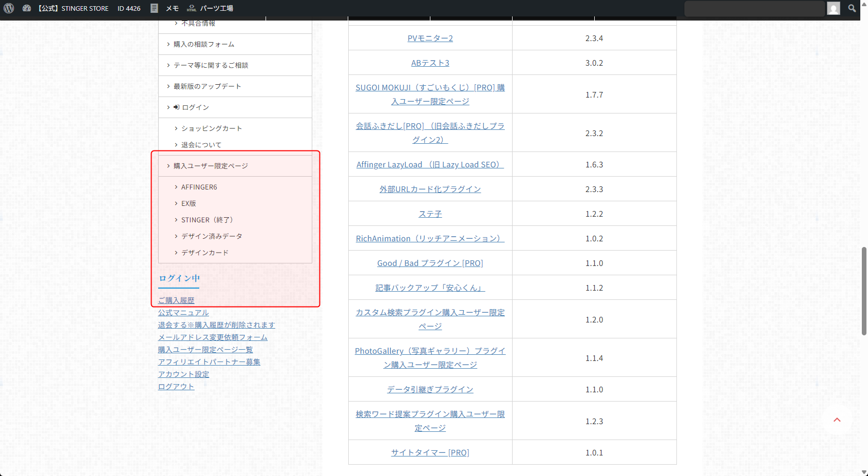
Task: Click the パーツ工場 HTML icon
Action: (192, 8)
